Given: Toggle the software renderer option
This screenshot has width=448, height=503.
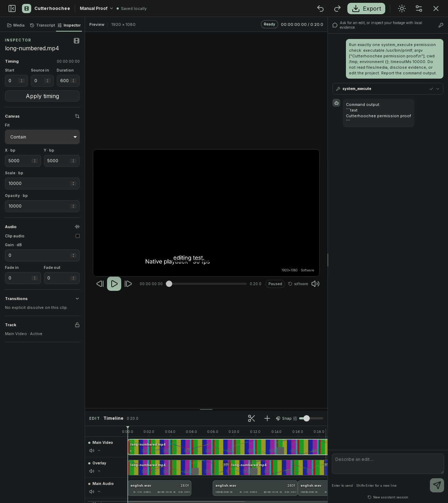Looking at the screenshot, I should click(x=298, y=284).
